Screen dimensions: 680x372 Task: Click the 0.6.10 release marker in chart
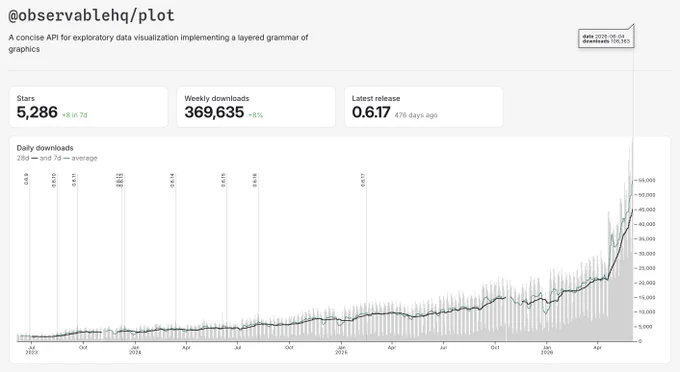tap(54, 180)
